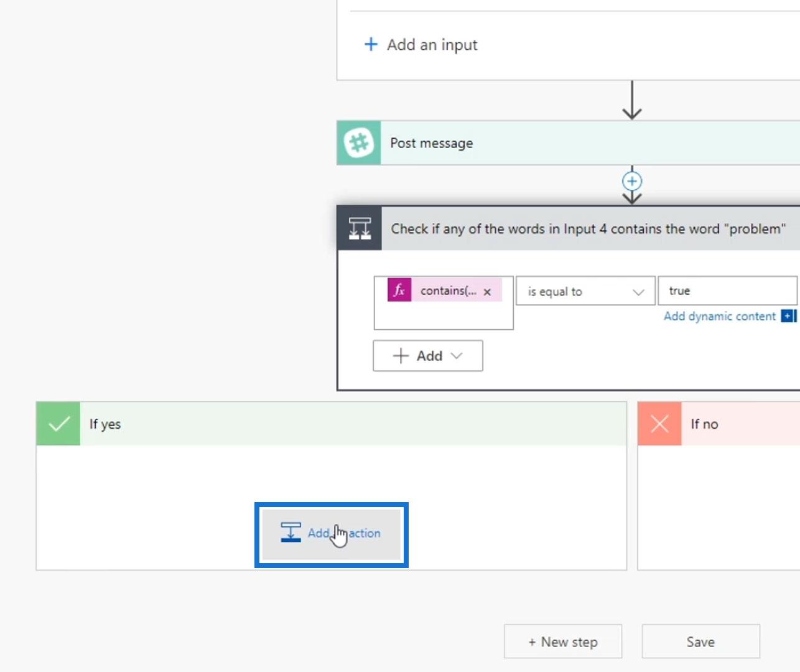The width and height of the screenshot is (800, 672).
Task: Open the 'is equal to' operator dropdown
Action: [585, 291]
